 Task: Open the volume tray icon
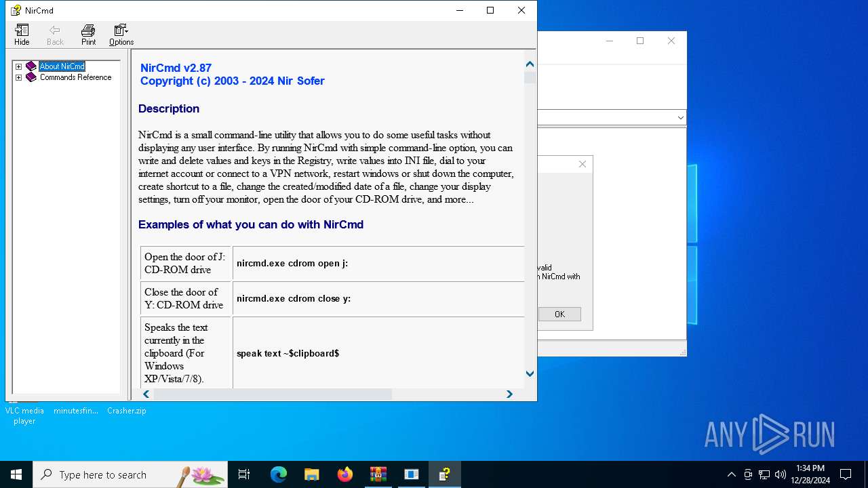781,474
